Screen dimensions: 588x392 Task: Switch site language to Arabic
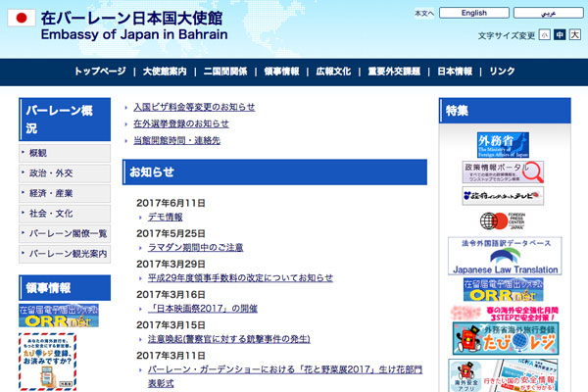click(548, 13)
